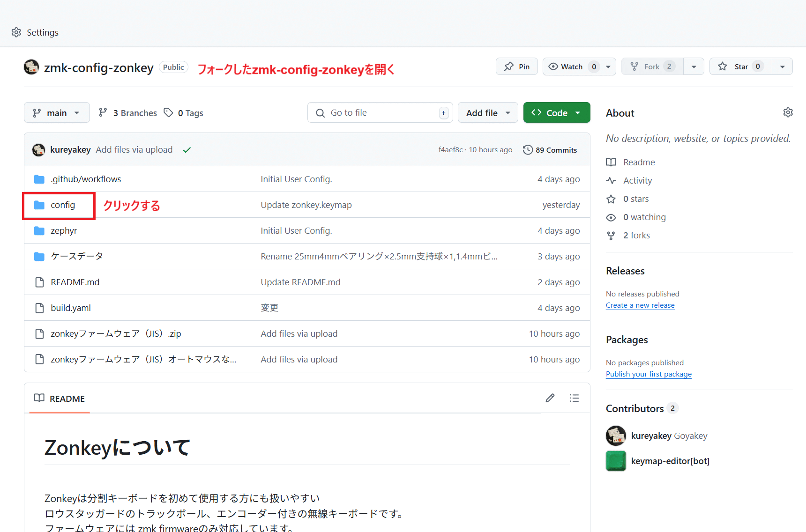Click 'Publish your first package'

pyautogui.click(x=649, y=374)
